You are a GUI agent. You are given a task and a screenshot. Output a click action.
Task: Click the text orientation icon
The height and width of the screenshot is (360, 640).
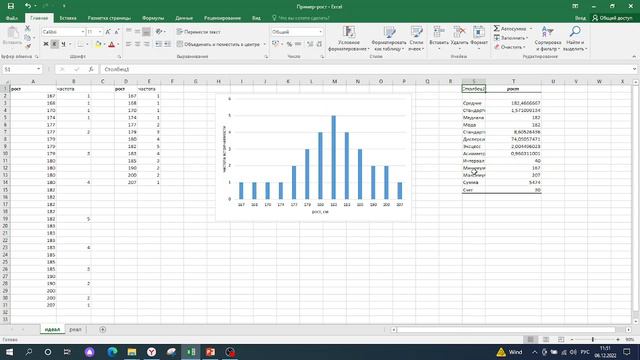pyautogui.click(x=159, y=31)
